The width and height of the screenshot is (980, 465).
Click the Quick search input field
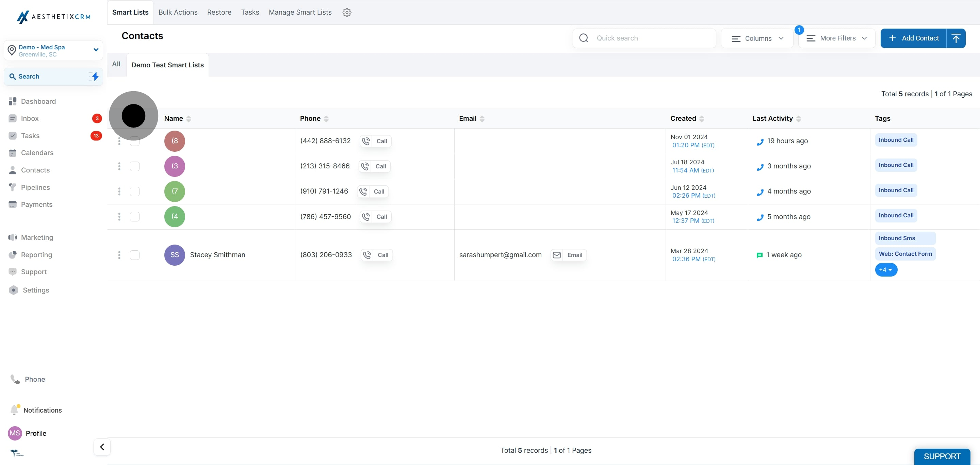[651, 38]
